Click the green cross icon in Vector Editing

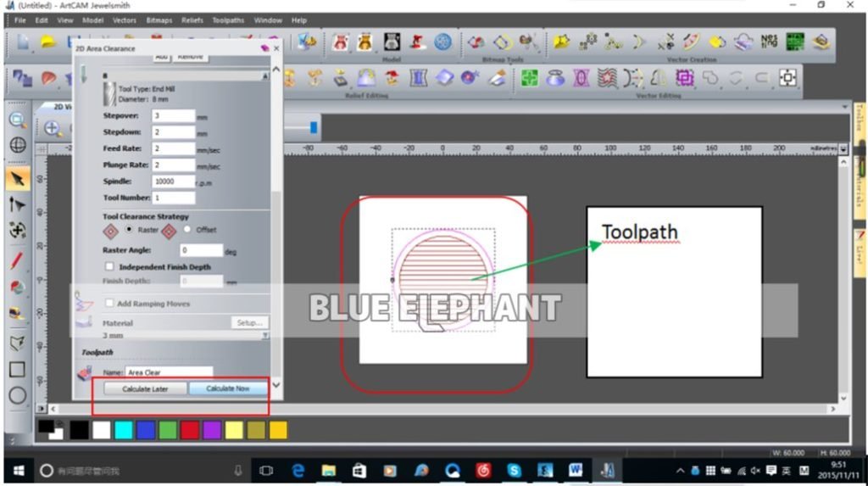click(529, 77)
